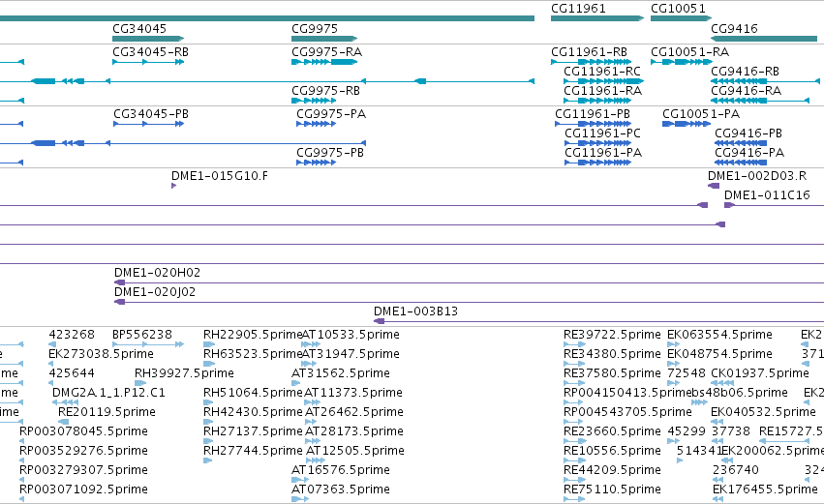Click EST DMG2A.1_1.P12.C1

[x=108, y=393]
